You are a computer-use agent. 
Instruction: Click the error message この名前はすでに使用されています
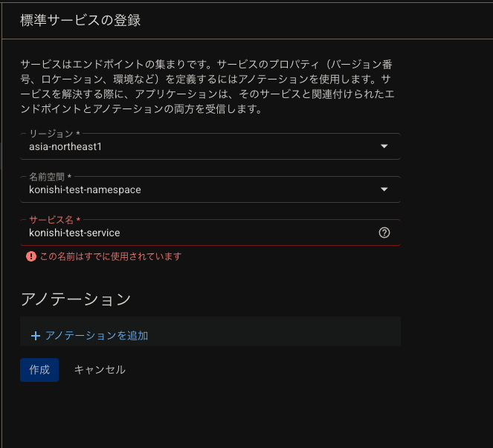pos(110,256)
